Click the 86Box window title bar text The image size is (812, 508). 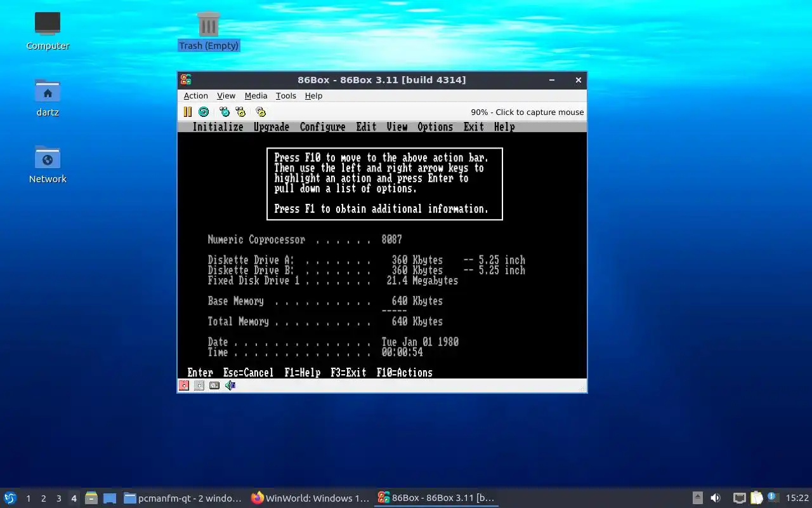[382, 80]
